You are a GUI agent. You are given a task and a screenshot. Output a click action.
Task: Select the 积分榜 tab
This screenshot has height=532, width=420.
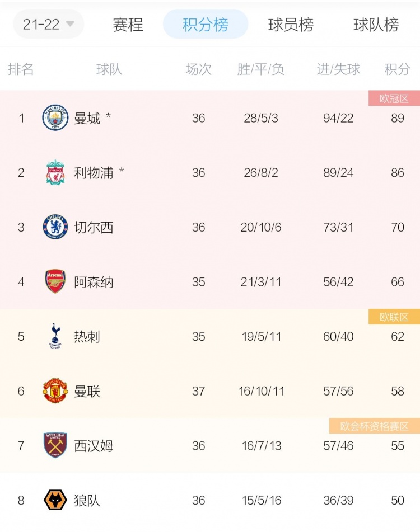pos(206,24)
